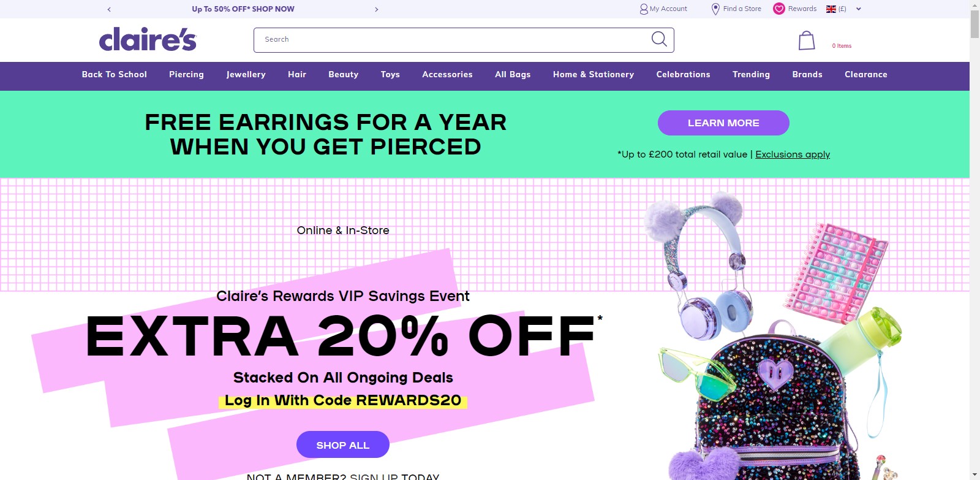This screenshot has height=480, width=980.
Task: Open the shopping bag icon
Action: 807,40
